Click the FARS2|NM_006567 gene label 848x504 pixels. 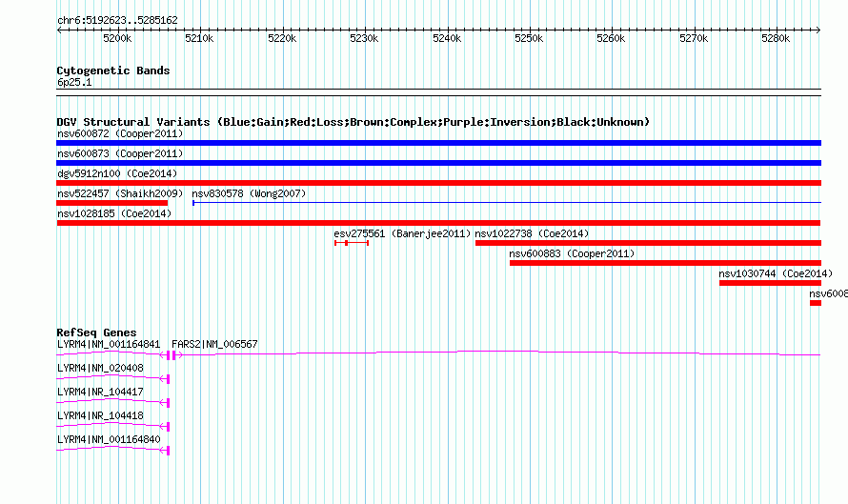coord(214,345)
